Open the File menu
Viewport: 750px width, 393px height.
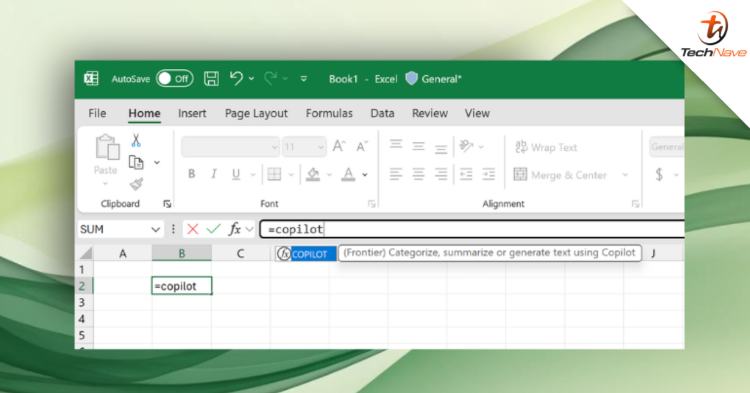tap(97, 113)
